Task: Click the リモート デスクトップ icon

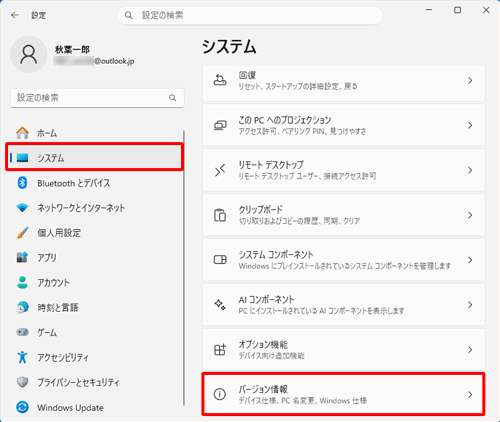Action: pyautogui.click(x=220, y=170)
